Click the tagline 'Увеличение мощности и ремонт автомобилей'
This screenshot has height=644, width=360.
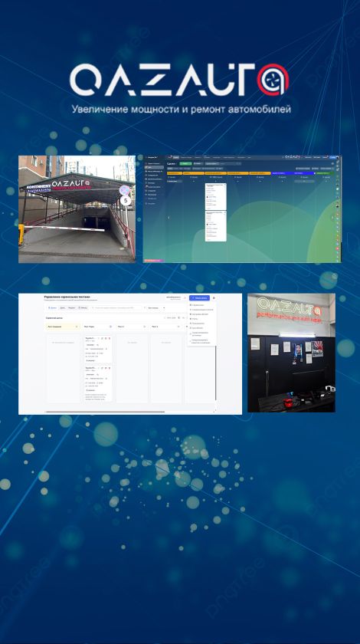tap(181, 109)
